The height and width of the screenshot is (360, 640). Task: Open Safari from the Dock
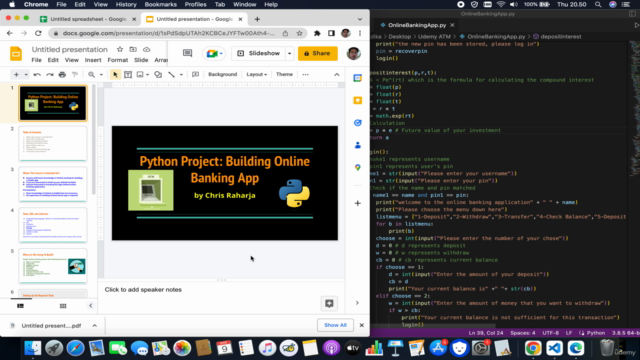[x=75, y=348]
